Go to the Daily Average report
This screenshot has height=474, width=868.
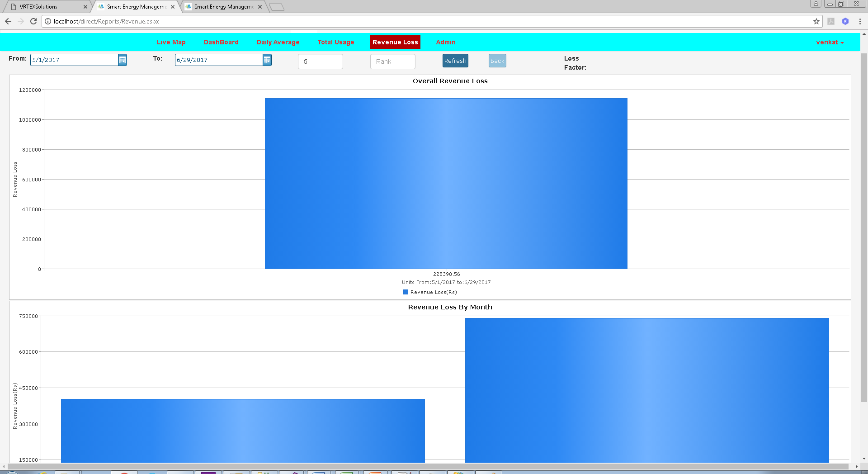[x=278, y=42]
